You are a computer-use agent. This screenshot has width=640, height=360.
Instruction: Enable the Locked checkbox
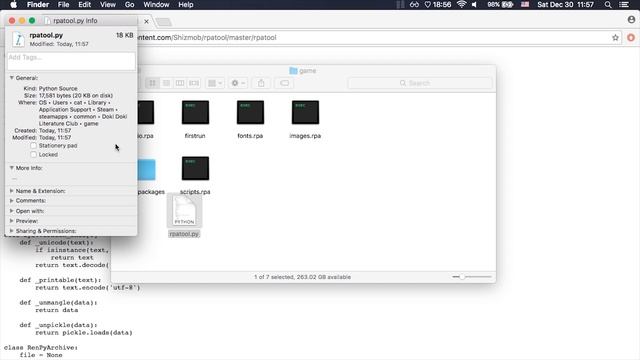(33, 155)
